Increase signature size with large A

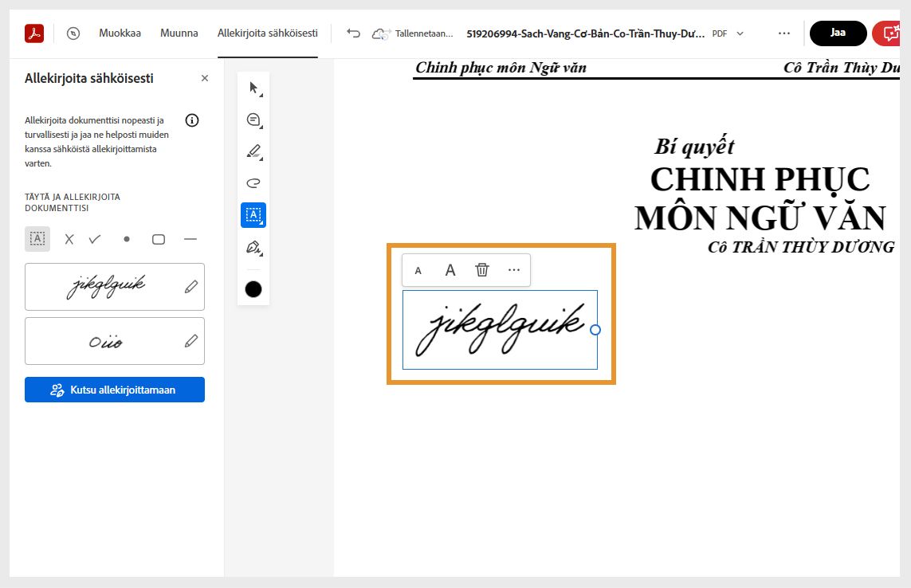point(450,270)
